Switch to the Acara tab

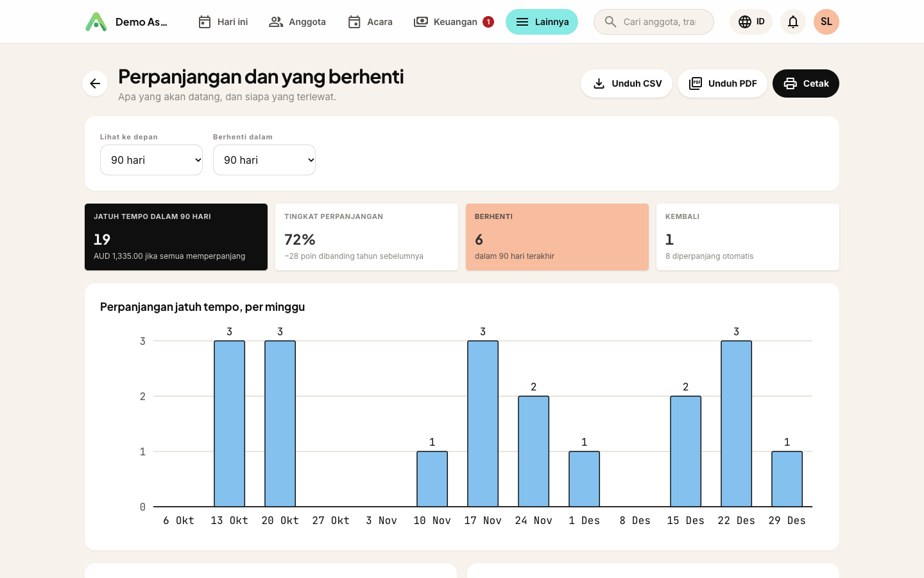point(370,22)
